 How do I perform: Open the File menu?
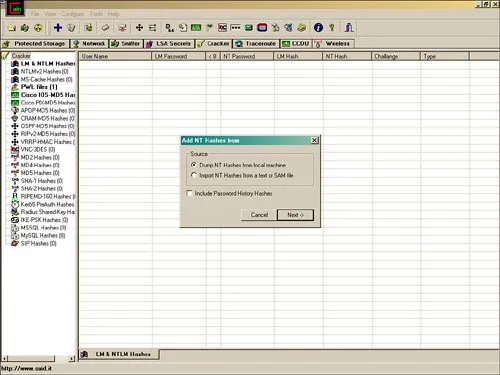coord(35,14)
